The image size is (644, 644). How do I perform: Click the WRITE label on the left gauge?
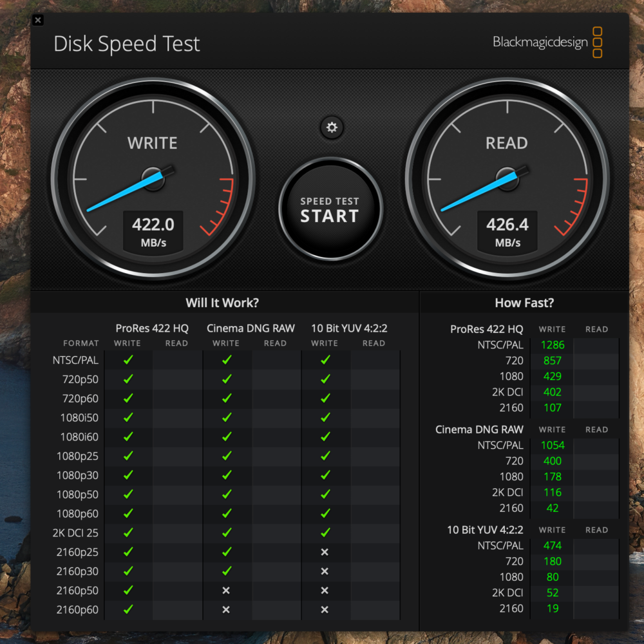[153, 144]
